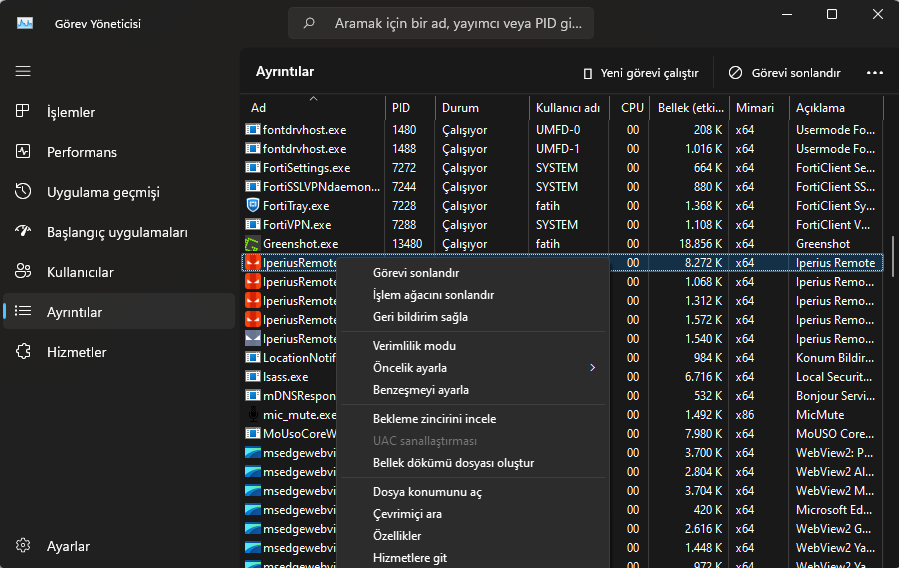Sort by the PID column header
Screen dimensions: 899x568
410,107
